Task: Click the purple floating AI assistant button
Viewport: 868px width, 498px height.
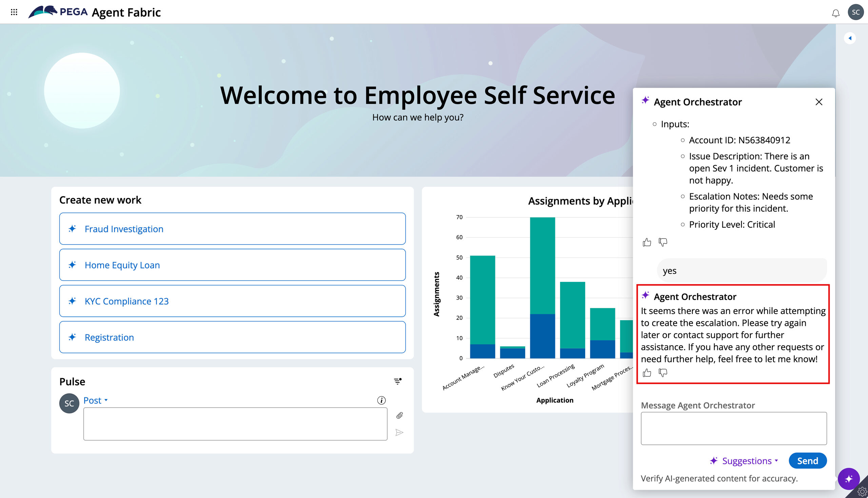Action: click(848, 478)
